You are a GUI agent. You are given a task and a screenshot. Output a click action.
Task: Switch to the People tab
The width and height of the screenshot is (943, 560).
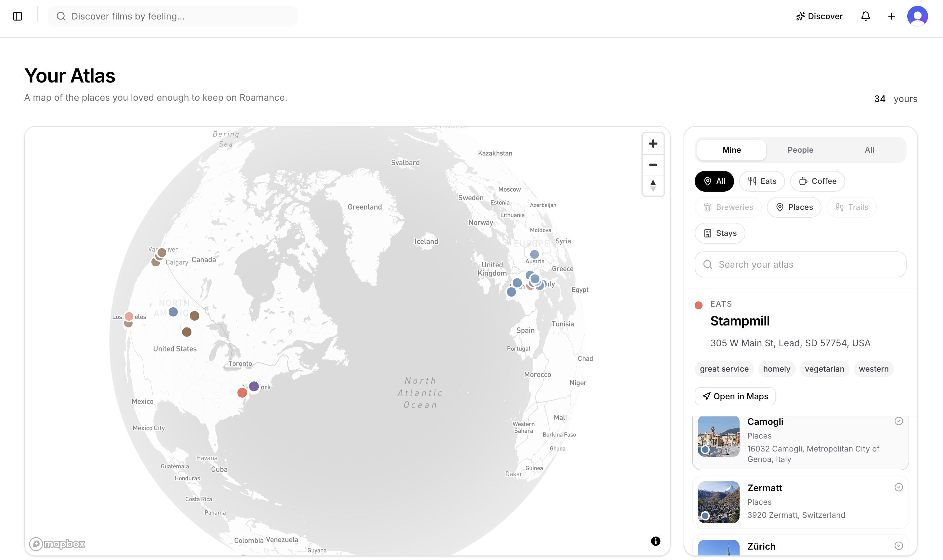click(800, 150)
